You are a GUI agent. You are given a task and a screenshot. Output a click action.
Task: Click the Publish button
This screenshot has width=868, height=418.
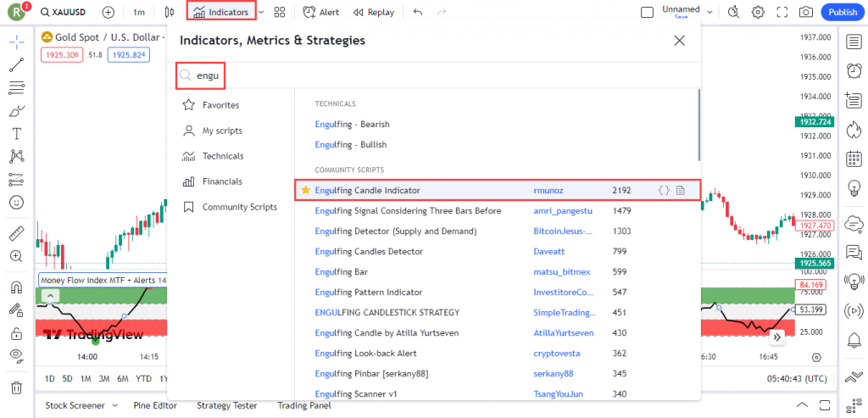(x=843, y=12)
